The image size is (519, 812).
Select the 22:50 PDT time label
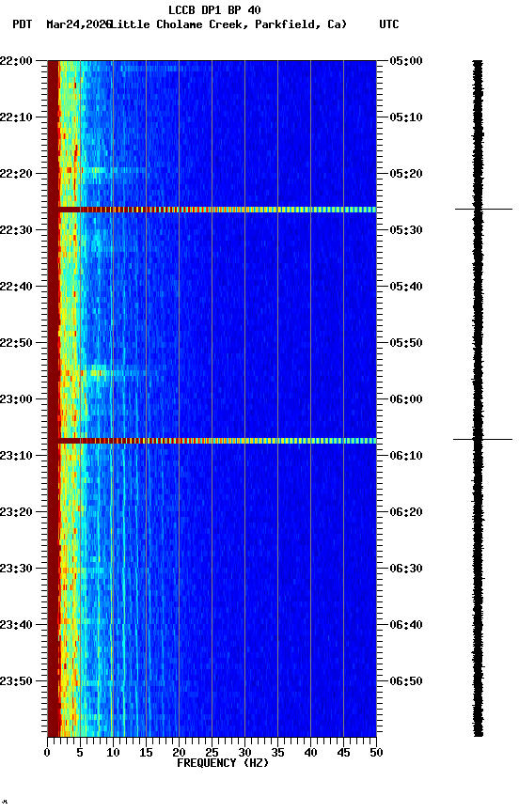(x=16, y=343)
